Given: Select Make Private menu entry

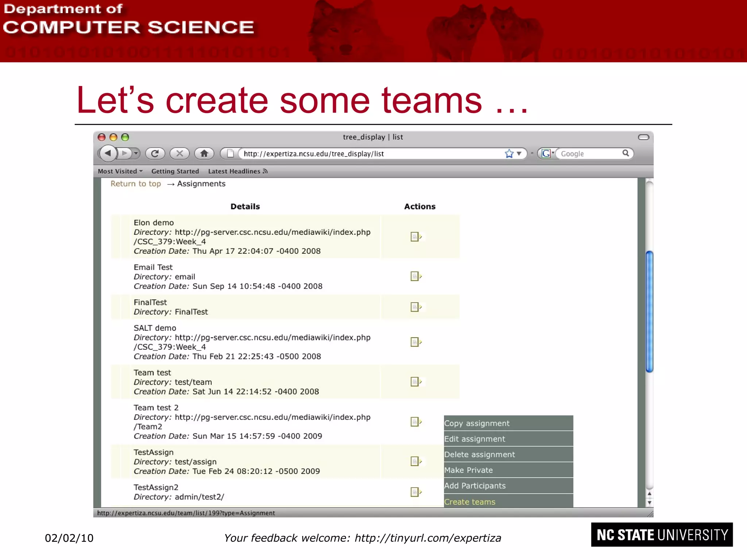Looking at the screenshot, I should 468,470.
